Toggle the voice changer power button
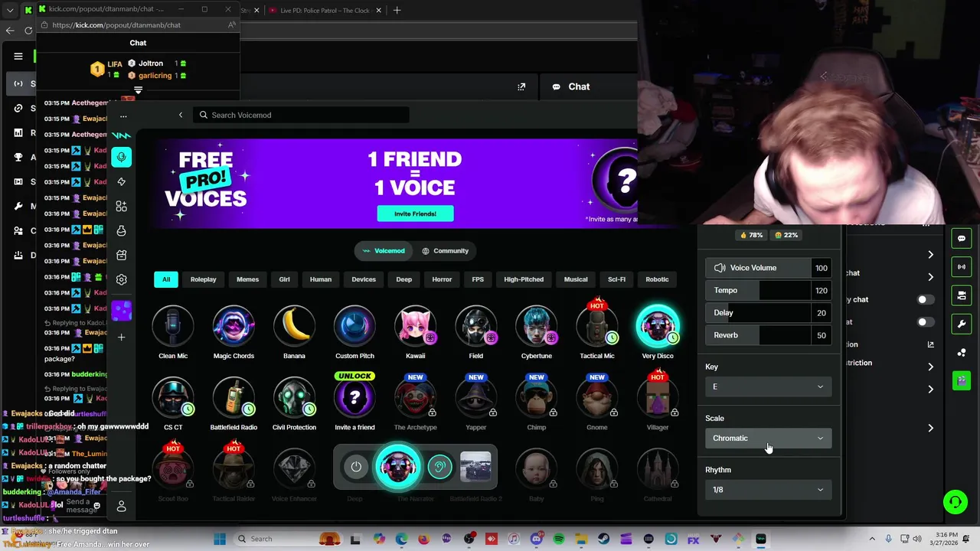 [x=356, y=467]
